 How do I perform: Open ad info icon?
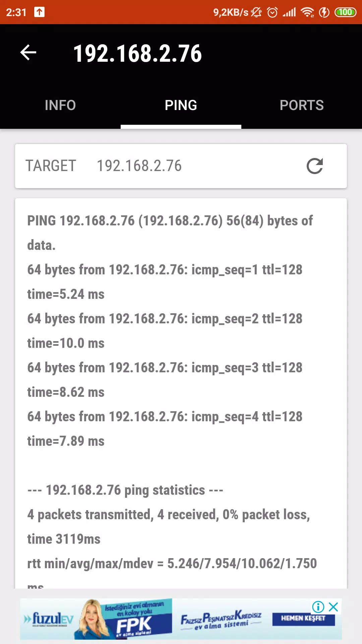[318, 607]
